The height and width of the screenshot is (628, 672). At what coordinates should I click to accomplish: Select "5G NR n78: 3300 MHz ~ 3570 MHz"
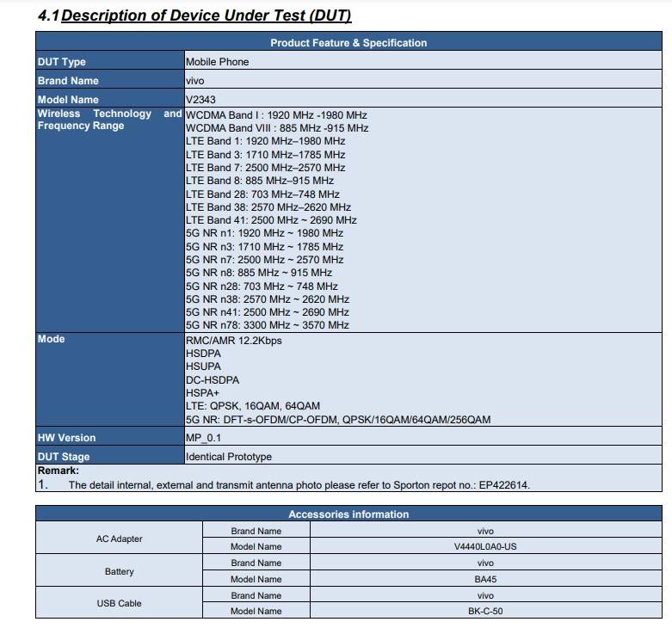pyautogui.click(x=268, y=324)
